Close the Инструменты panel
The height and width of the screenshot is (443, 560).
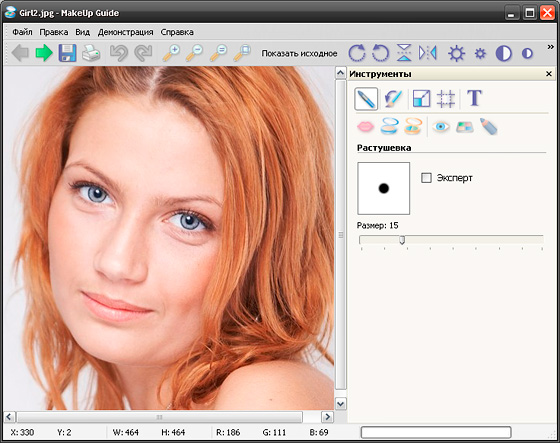[x=549, y=74]
